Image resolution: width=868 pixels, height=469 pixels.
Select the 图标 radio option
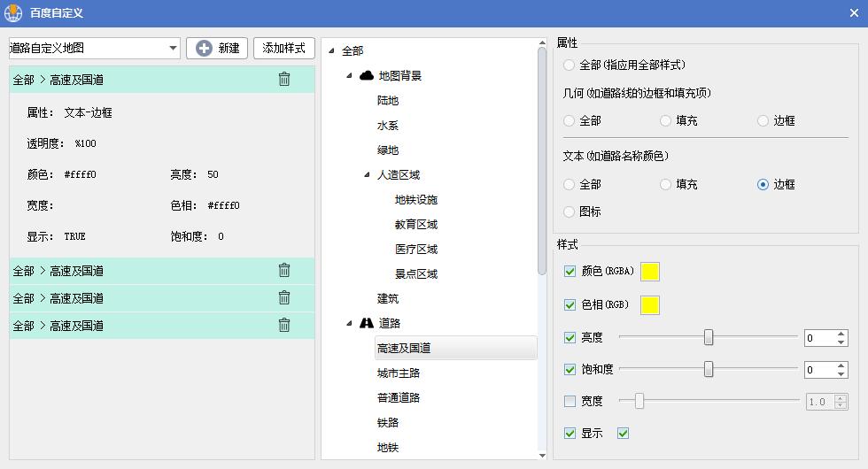point(569,211)
